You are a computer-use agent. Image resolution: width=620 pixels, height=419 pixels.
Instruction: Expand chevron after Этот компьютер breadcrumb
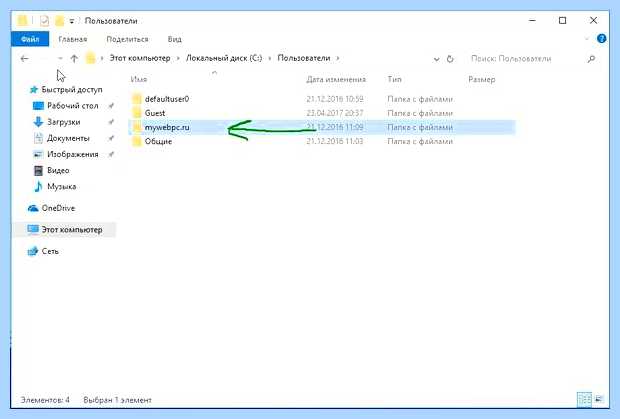(x=178, y=59)
